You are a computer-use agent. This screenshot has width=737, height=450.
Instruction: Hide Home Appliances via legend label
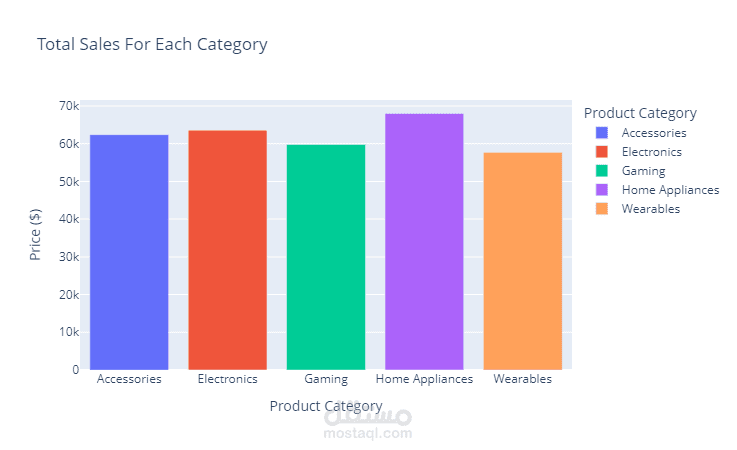[670, 190]
